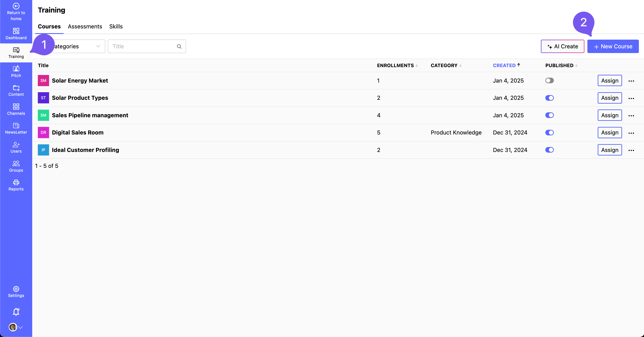The height and width of the screenshot is (337, 644).
Task: Open more options for Sales Pipeline management
Action: [x=631, y=115]
